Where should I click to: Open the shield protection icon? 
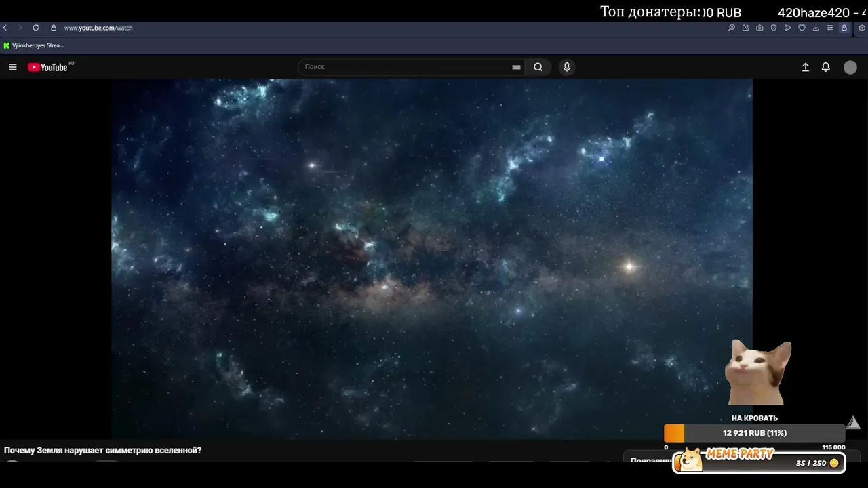click(774, 28)
